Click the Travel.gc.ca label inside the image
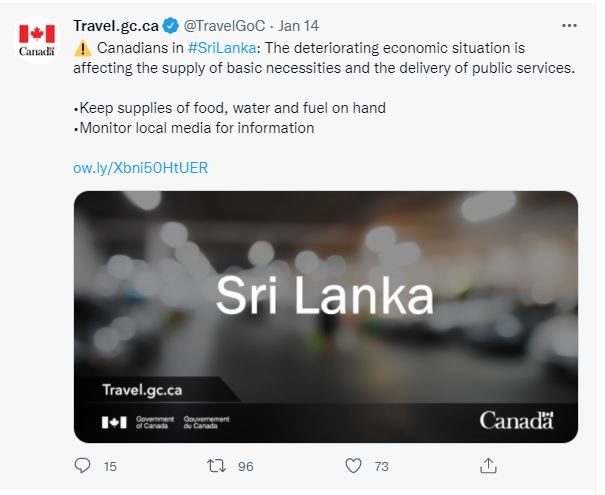Image resolution: width=605 pixels, height=495 pixels. point(141,388)
